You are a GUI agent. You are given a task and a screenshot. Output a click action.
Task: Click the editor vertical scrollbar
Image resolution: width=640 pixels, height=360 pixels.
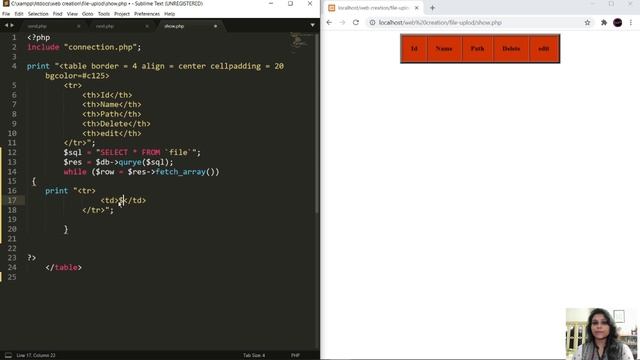coord(317,123)
